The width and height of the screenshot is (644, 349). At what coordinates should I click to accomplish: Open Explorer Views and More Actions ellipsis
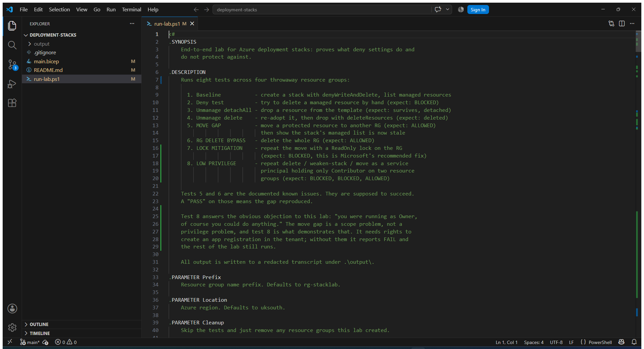[132, 24]
